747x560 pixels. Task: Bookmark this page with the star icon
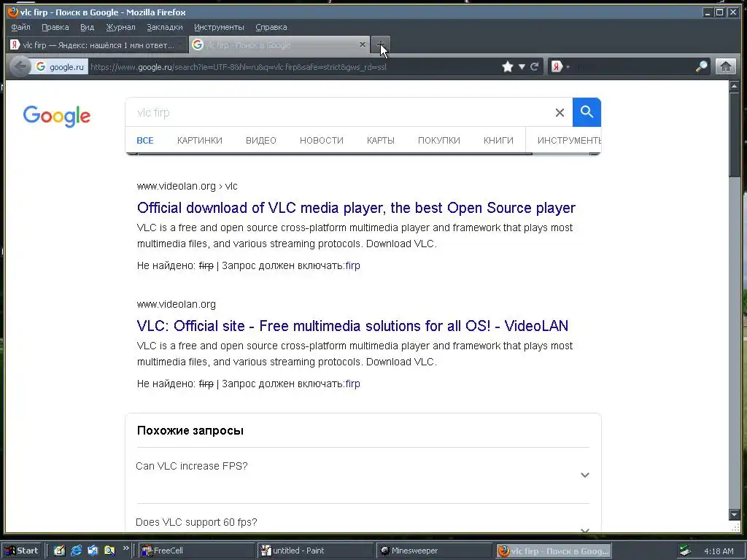pyautogui.click(x=508, y=66)
